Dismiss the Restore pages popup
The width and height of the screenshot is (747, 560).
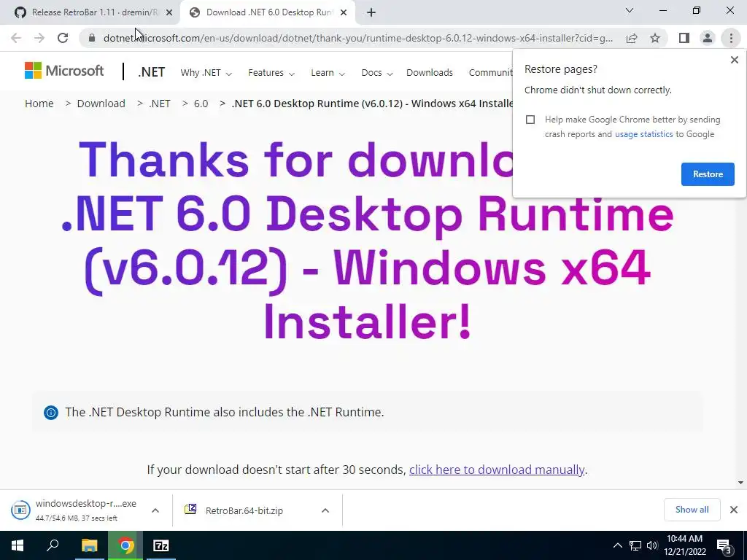734,60
